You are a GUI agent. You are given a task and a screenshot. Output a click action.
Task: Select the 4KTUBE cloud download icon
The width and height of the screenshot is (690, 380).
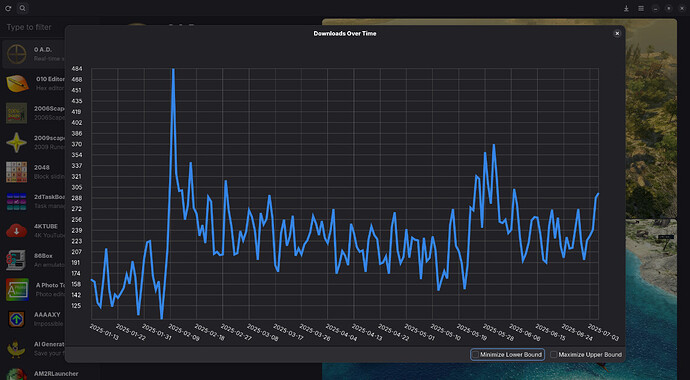[17, 231]
